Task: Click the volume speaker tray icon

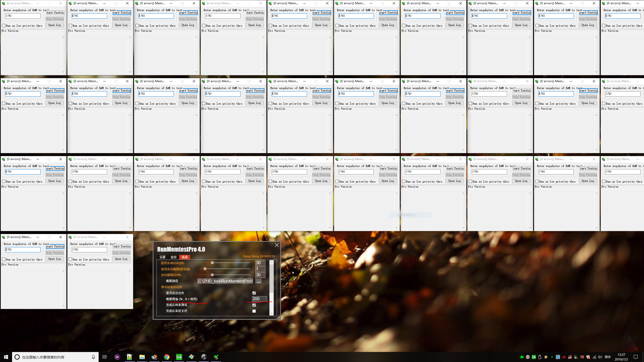Action: click(x=600, y=357)
